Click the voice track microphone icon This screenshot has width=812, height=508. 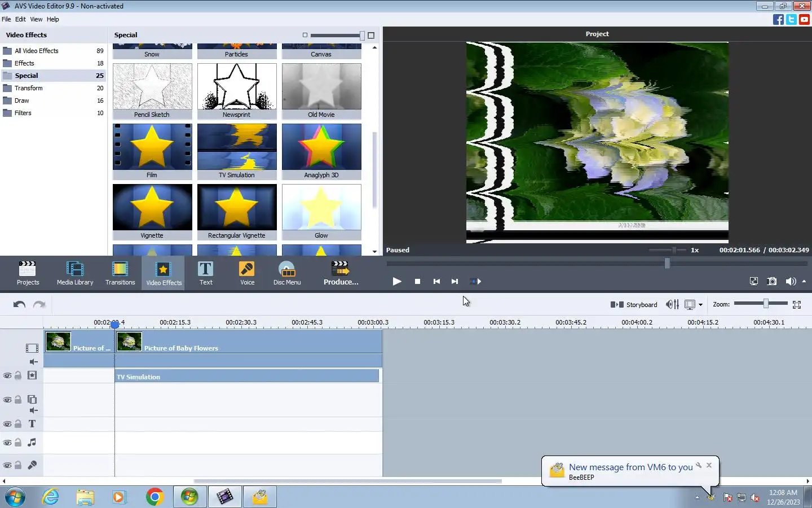32,465
